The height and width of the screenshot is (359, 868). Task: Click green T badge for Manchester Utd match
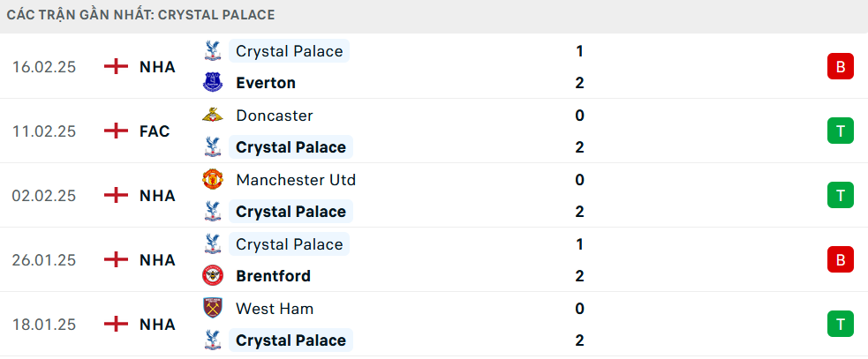(841, 196)
